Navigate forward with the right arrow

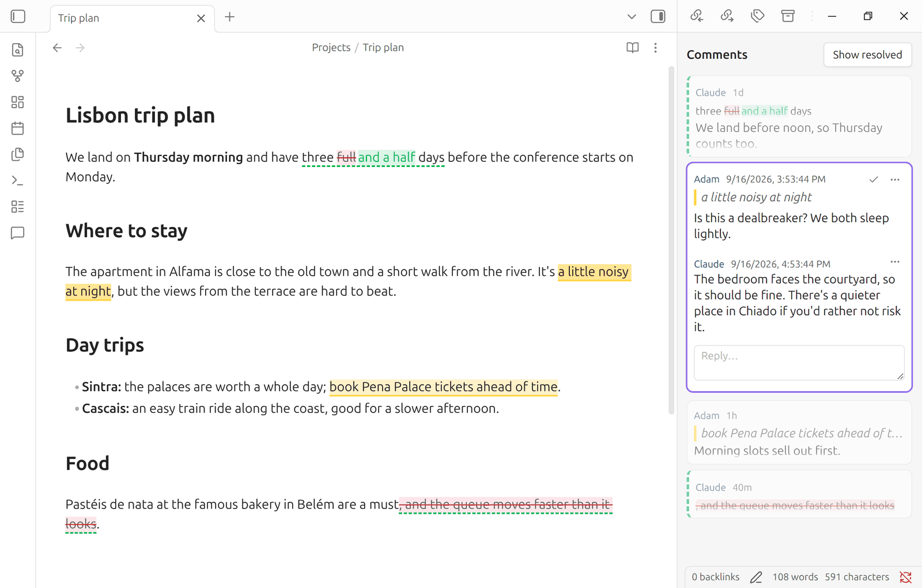(x=80, y=48)
